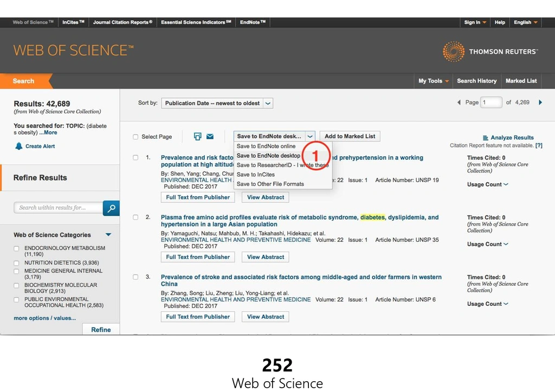Image resolution: width=555 pixels, height=392 pixels.
Task: Select Save to InCites
Action: (x=256, y=175)
